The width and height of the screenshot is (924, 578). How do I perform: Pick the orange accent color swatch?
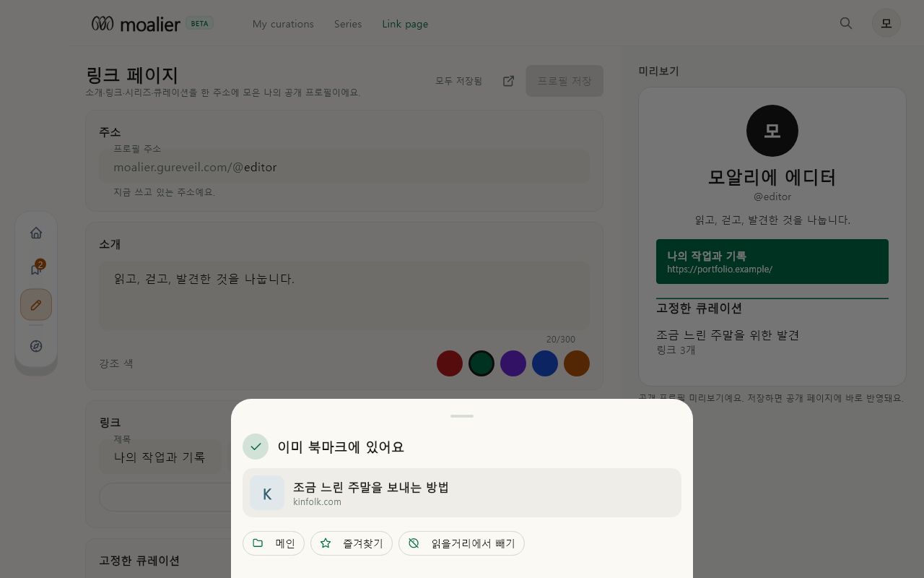coord(577,363)
